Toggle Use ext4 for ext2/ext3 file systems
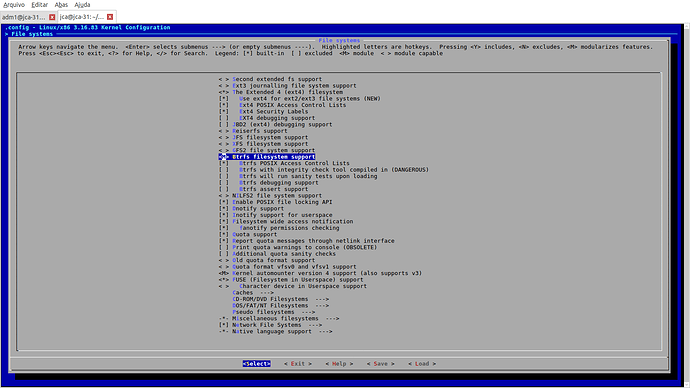The width and height of the screenshot is (690, 388). (x=300, y=99)
